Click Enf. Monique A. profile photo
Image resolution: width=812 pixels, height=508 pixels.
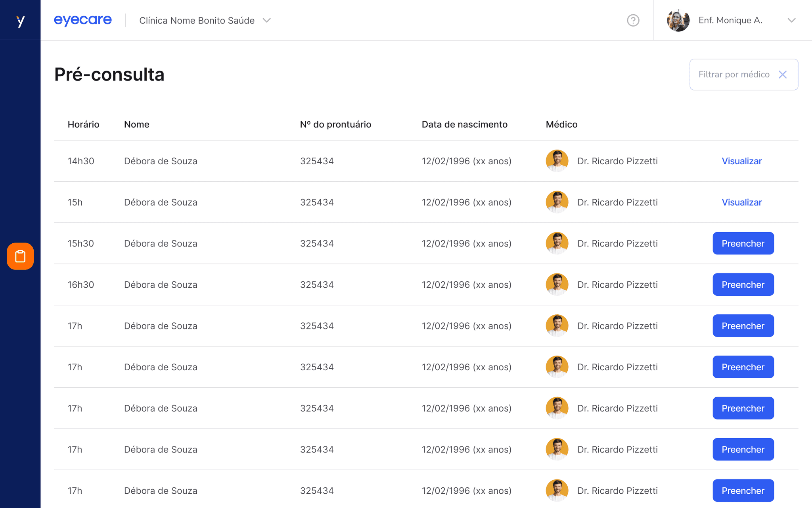click(678, 20)
